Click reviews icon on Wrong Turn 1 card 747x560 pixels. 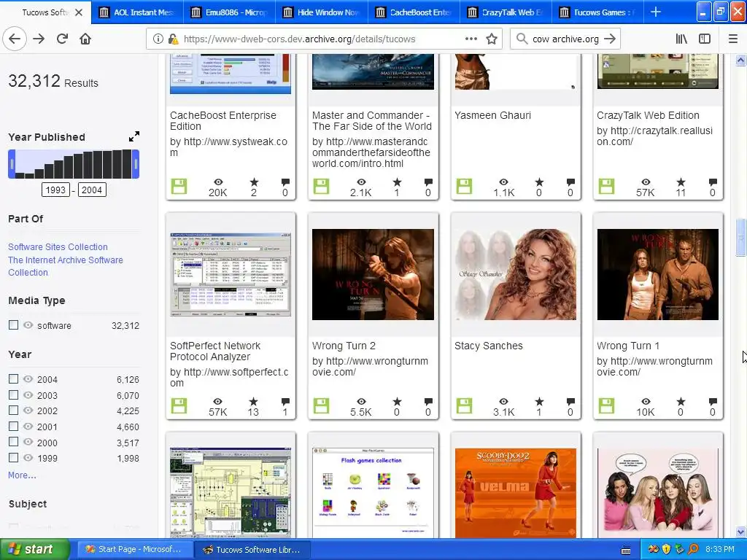click(x=712, y=402)
